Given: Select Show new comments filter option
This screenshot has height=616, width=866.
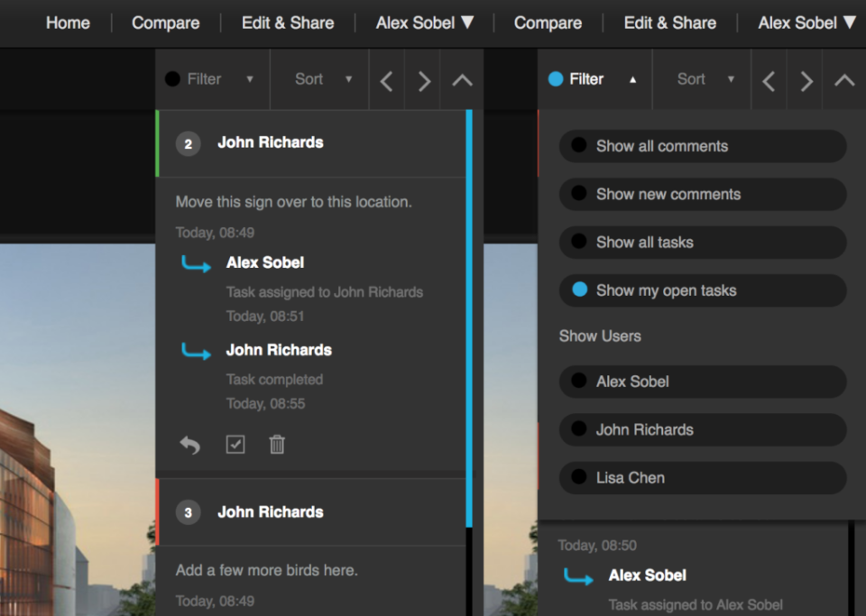Looking at the screenshot, I should pos(703,194).
